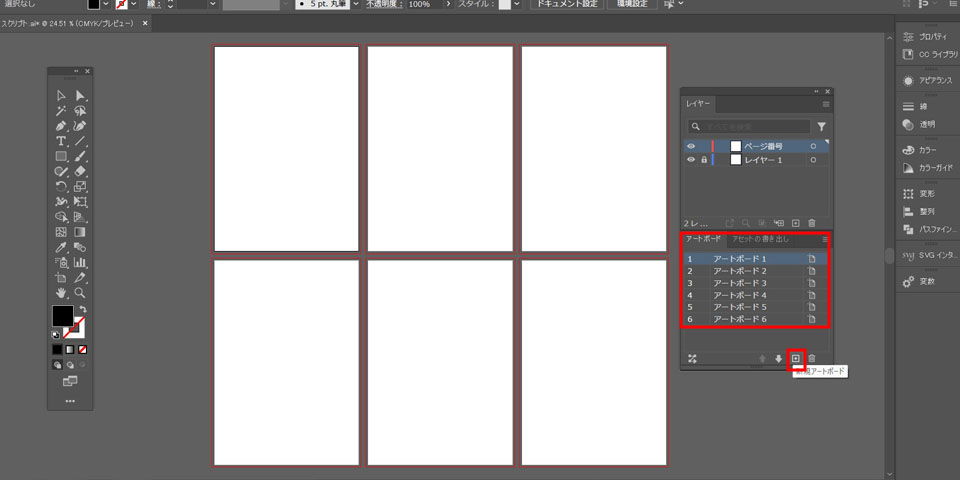Select the Hand tool in toolbox
Image resolution: width=960 pixels, height=480 pixels.
click(x=61, y=293)
